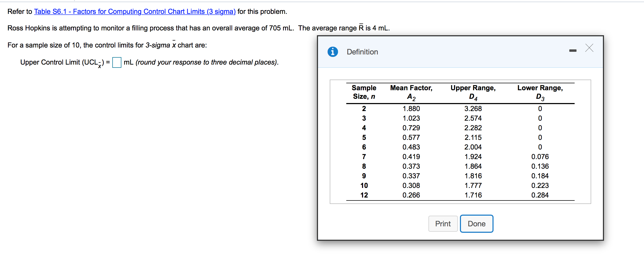Select the Upper Range D4 column header
644x268 pixels.
(x=473, y=92)
